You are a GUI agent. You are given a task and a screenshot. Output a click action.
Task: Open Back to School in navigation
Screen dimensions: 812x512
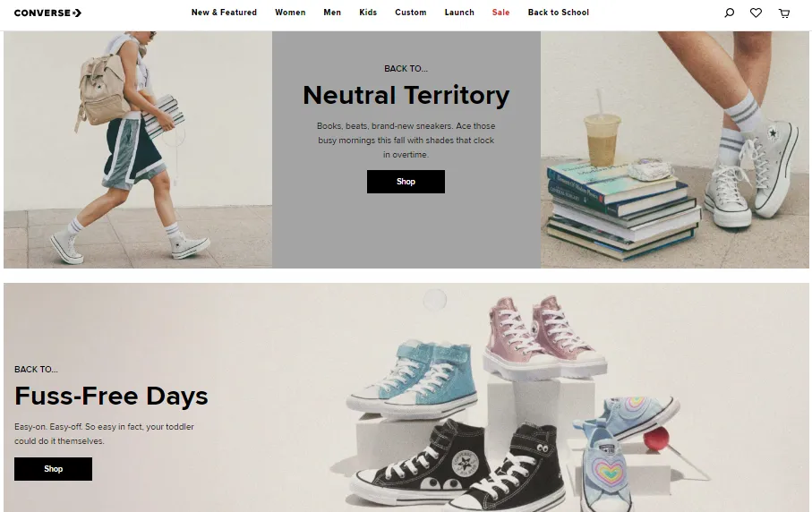[x=559, y=13]
